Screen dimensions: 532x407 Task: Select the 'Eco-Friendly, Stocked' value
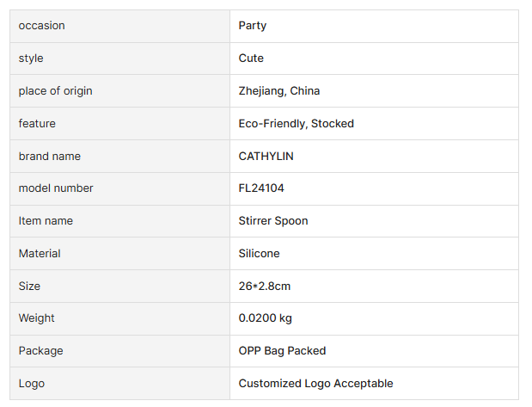coord(297,124)
